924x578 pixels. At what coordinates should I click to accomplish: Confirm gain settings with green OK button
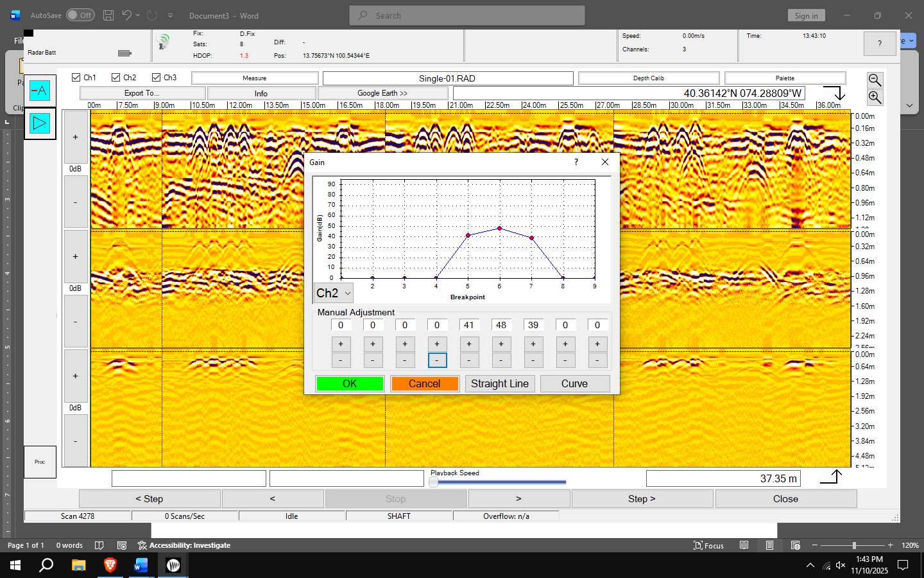point(350,383)
